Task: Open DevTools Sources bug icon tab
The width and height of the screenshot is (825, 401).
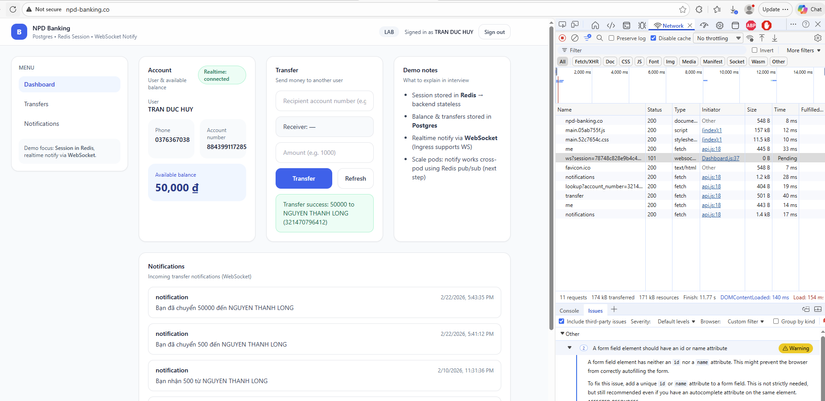Action: (x=642, y=25)
